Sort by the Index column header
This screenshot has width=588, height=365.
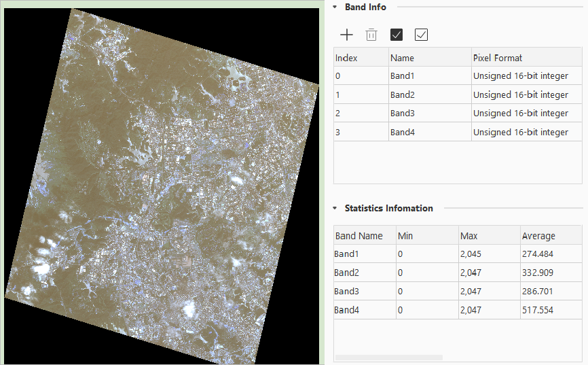click(361, 58)
